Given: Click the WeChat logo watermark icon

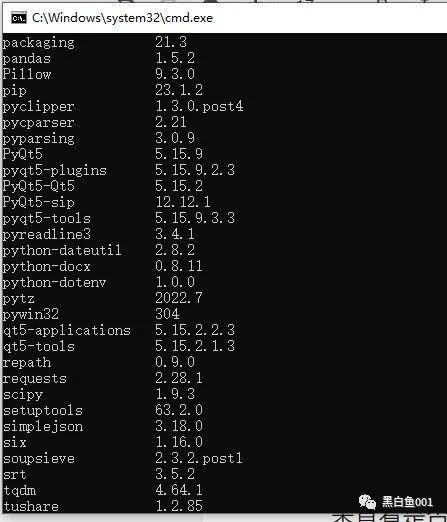Looking at the screenshot, I should (367, 502).
